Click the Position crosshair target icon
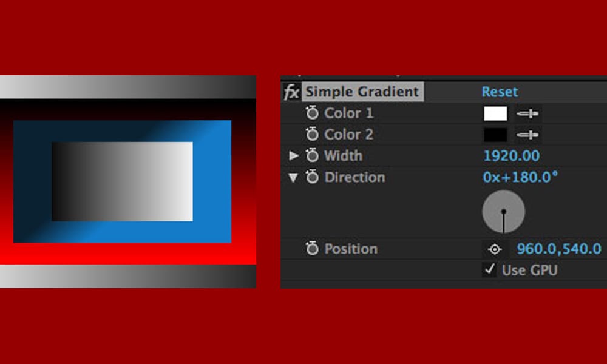This screenshot has width=607, height=364. click(495, 249)
